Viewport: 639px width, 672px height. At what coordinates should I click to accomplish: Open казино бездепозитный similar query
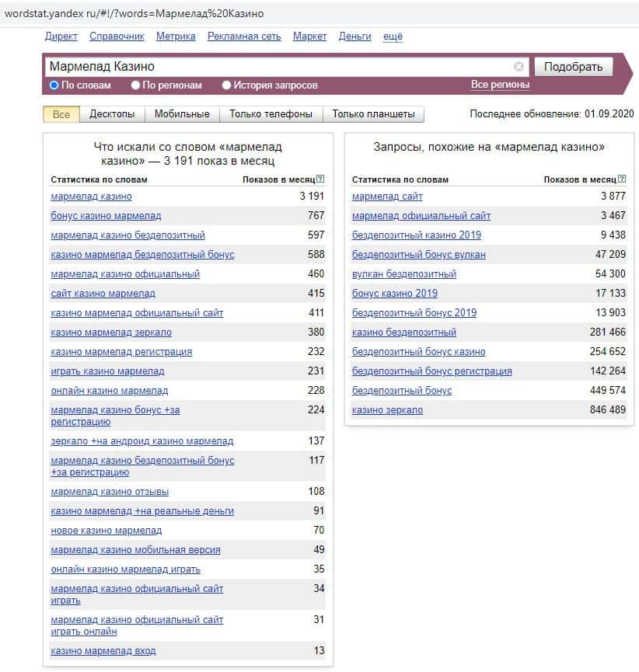[x=404, y=333]
